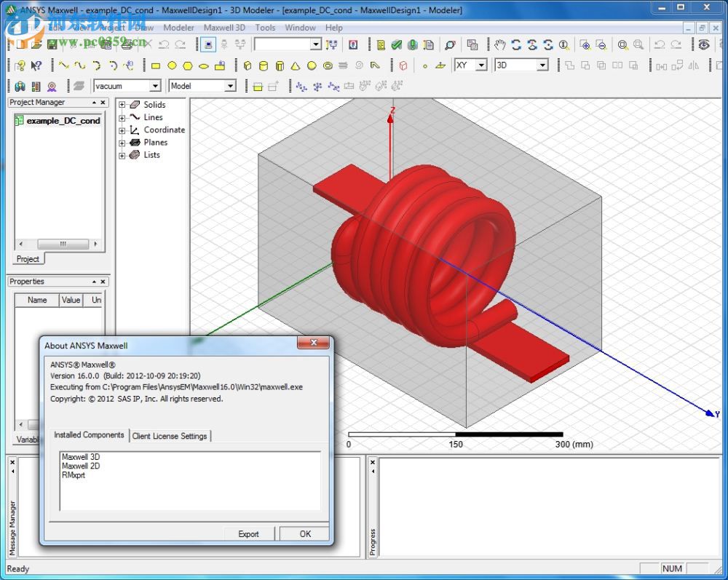Expand the Planes tree node
728x580 pixels.
tap(122, 143)
